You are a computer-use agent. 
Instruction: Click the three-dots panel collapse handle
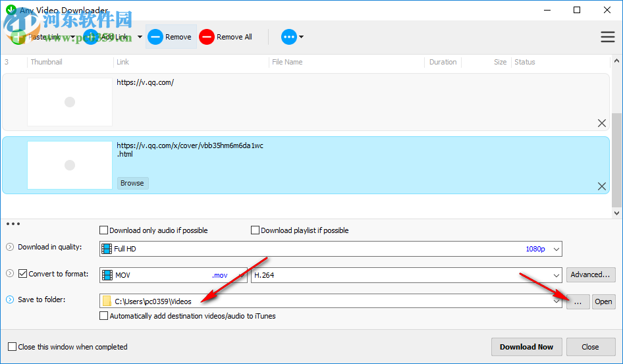[13, 224]
